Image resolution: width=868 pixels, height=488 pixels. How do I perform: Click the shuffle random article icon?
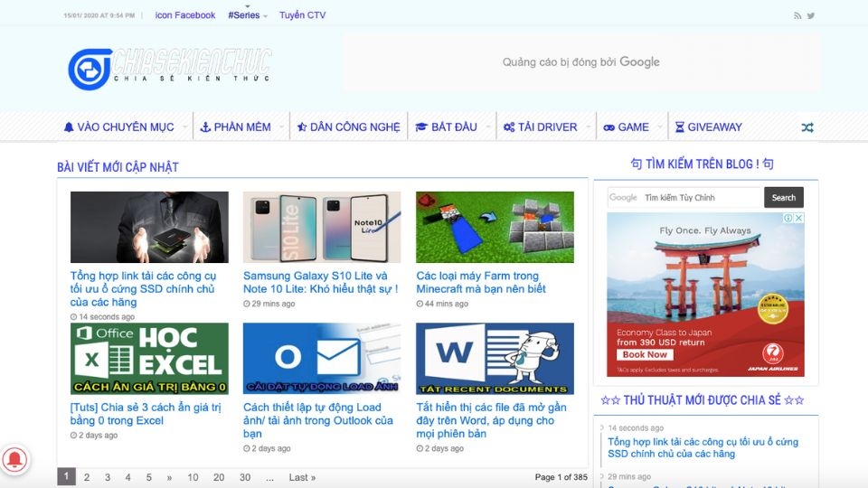point(807,127)
